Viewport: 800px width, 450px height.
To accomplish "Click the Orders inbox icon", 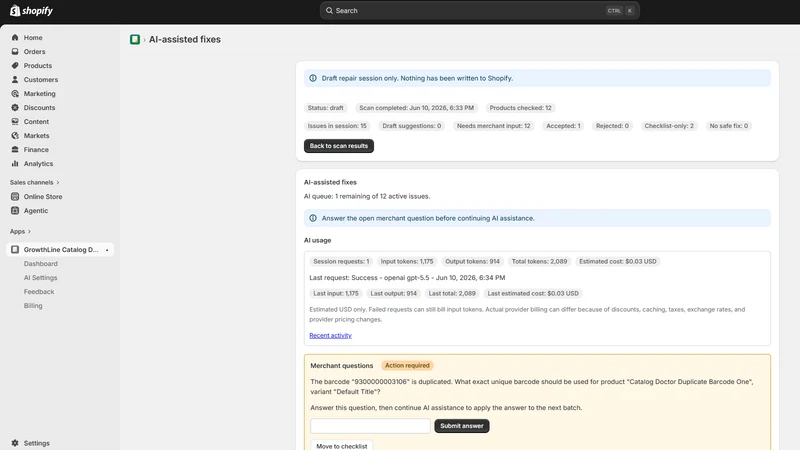I will tap(15, 52).
